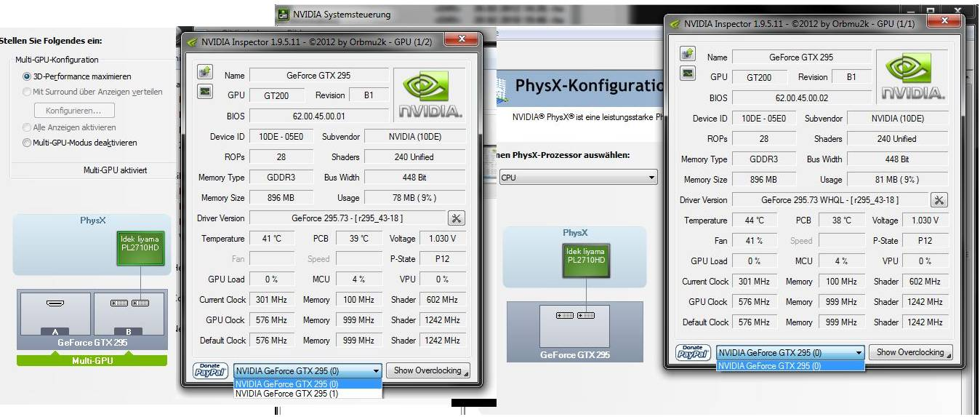Click the Konfigurieren... button
Screen dimensions: 980x417
(74, 111)
